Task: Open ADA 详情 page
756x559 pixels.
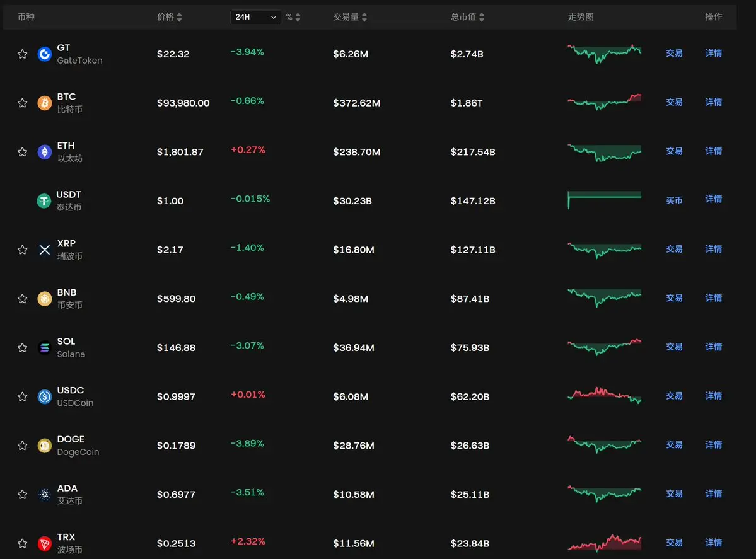Action: (714, 493)
